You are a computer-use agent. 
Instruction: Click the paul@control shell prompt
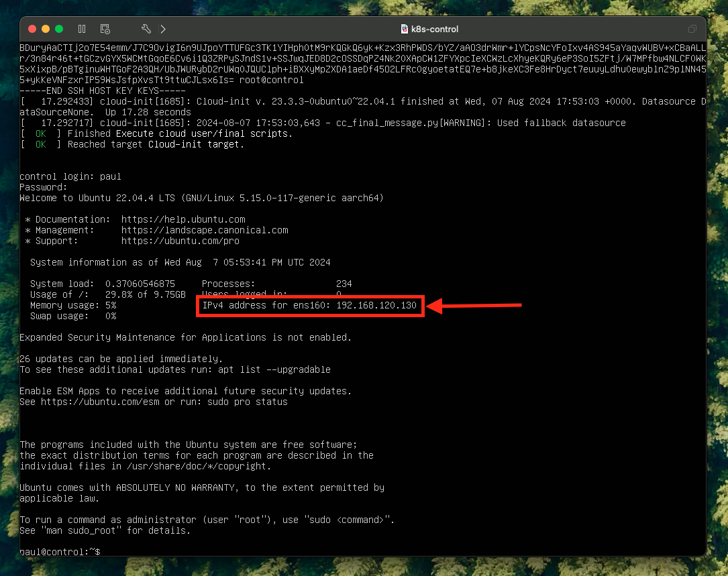pyautogui.click(x=59, y=551)
